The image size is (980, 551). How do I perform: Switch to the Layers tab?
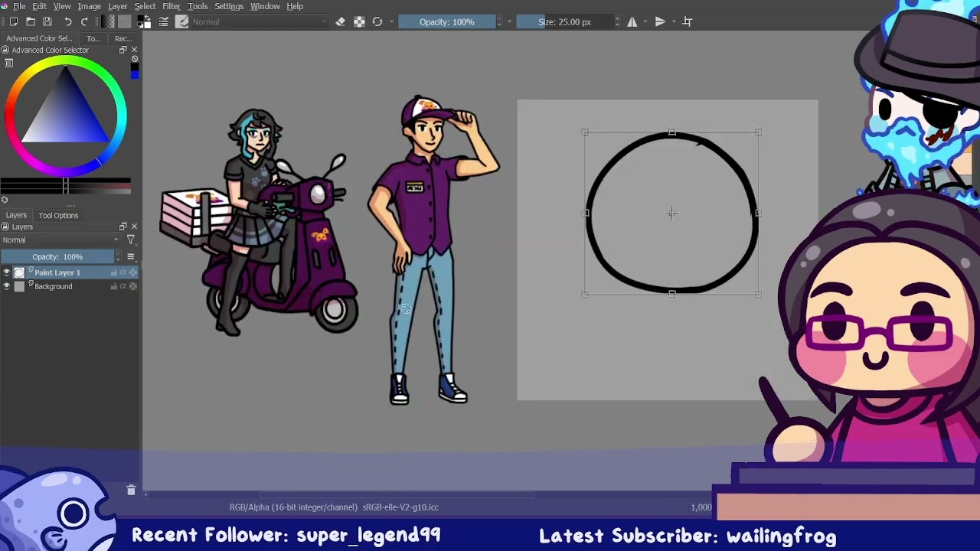16,216
